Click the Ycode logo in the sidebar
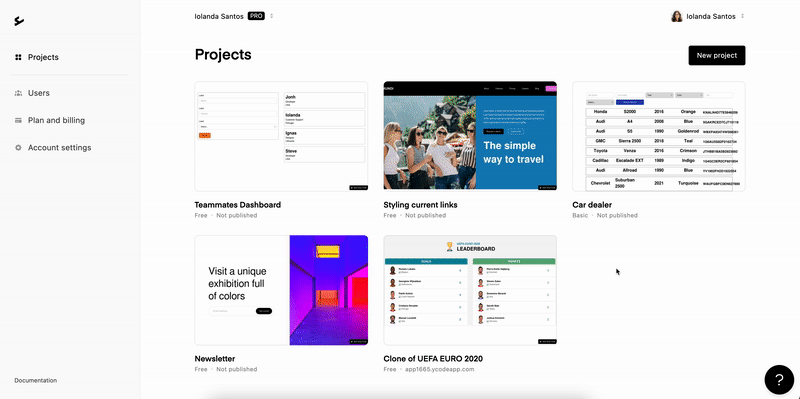This screenshot has width=800, height=399. [x=19, y=21]
